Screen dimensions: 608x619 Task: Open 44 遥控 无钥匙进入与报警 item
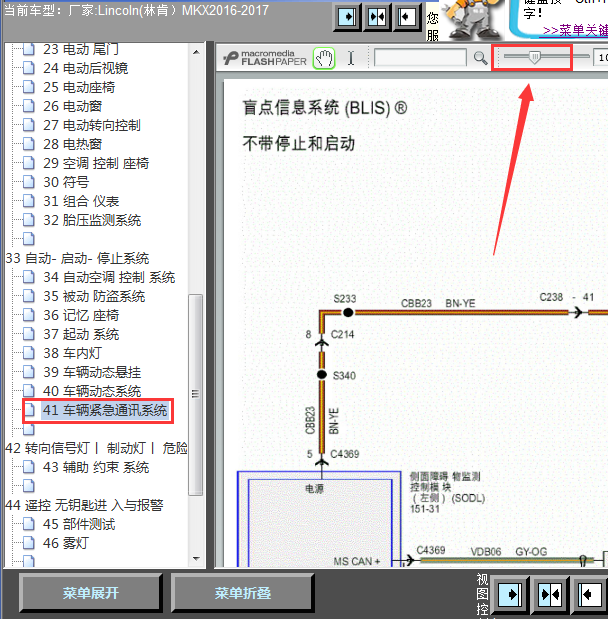pos(84,505)
